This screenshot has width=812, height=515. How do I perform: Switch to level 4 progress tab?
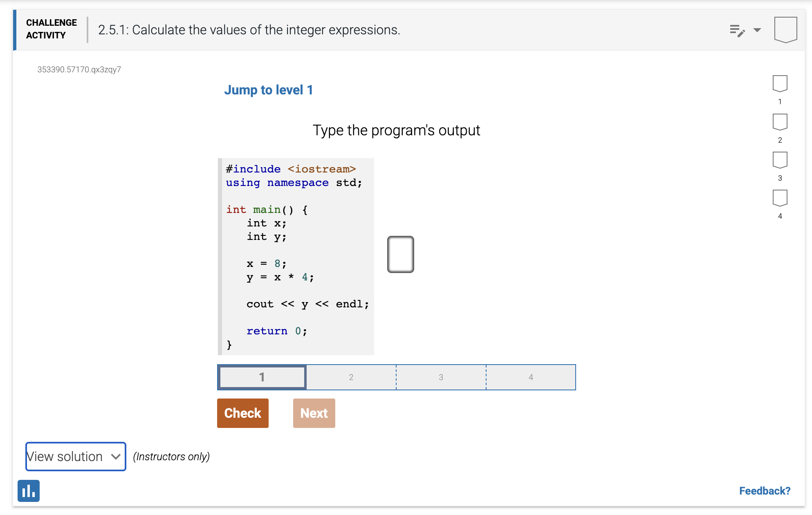[531, 377]
